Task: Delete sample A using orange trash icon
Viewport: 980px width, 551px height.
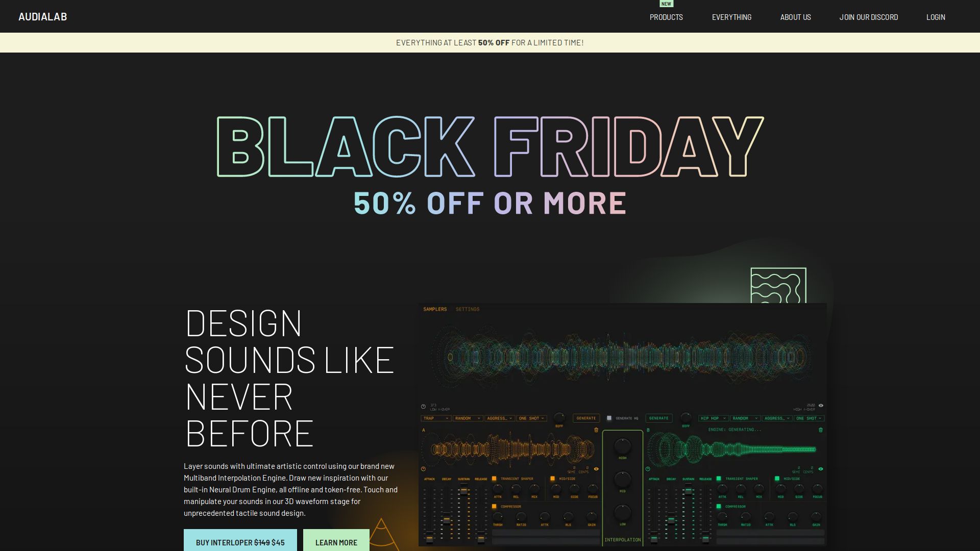Action: coord(596,430)
